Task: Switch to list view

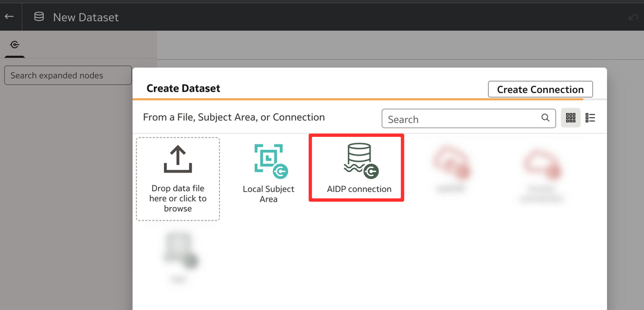Action: [590, 118]
